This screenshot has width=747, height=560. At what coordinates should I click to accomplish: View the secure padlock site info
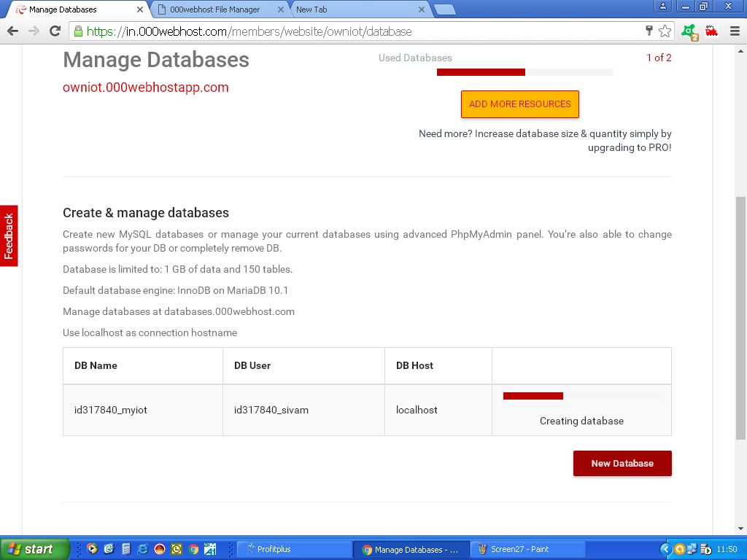point(77,31)
